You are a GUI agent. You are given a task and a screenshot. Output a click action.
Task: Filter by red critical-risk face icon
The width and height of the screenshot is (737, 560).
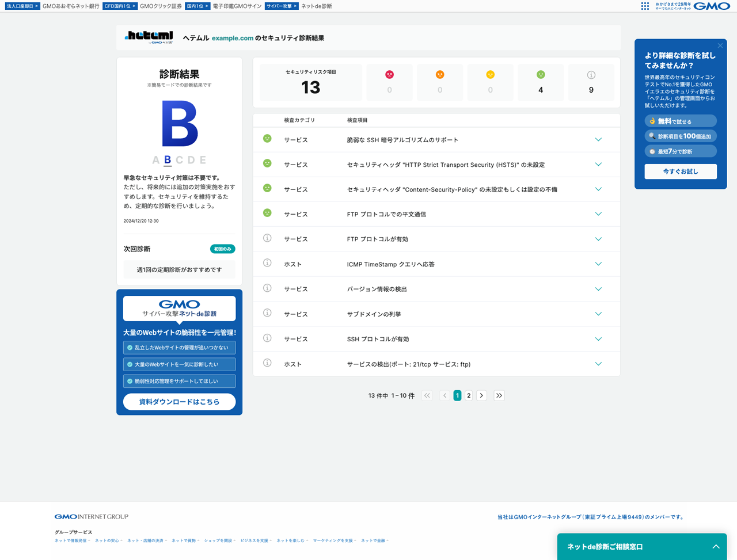tap(389, 75)
